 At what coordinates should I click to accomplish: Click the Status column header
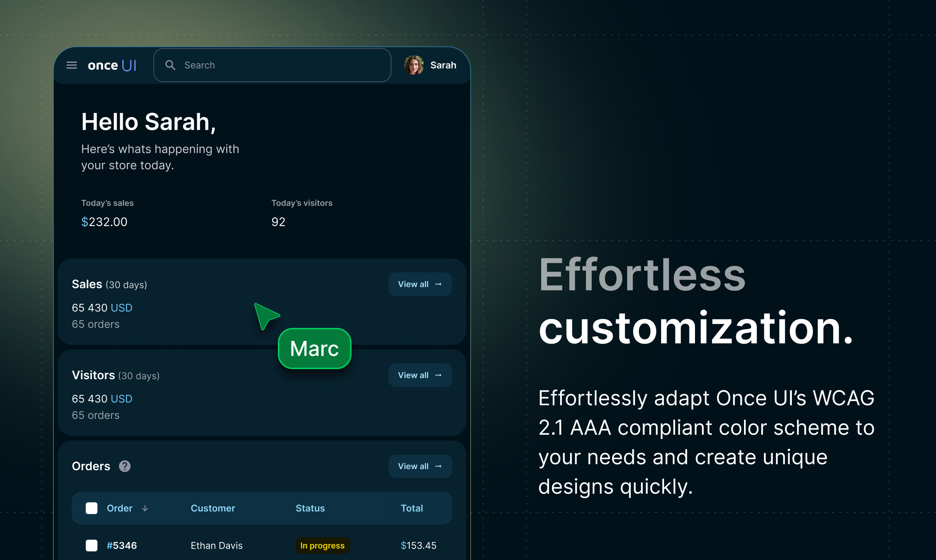pyautogui.click(x=310, y=508)
